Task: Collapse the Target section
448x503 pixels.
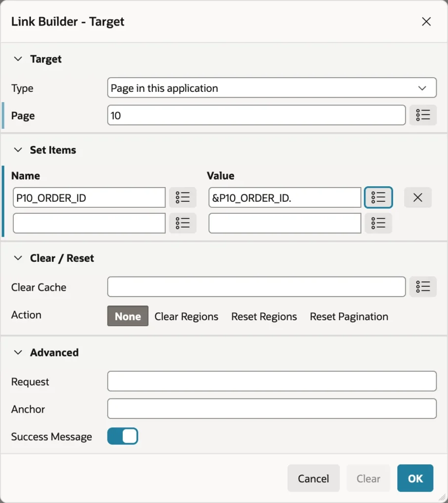Action: click(18, 59)
